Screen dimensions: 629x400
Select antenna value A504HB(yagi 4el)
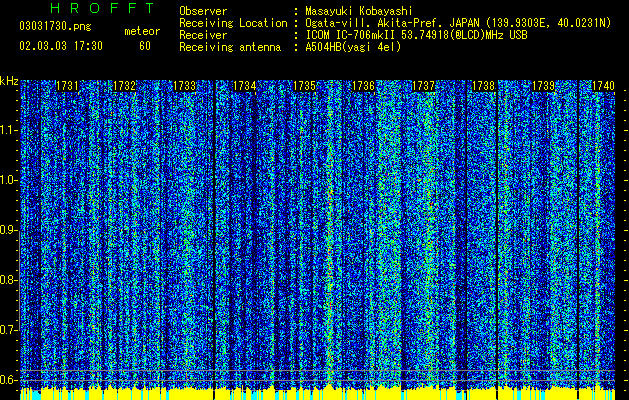pos(353,47)
